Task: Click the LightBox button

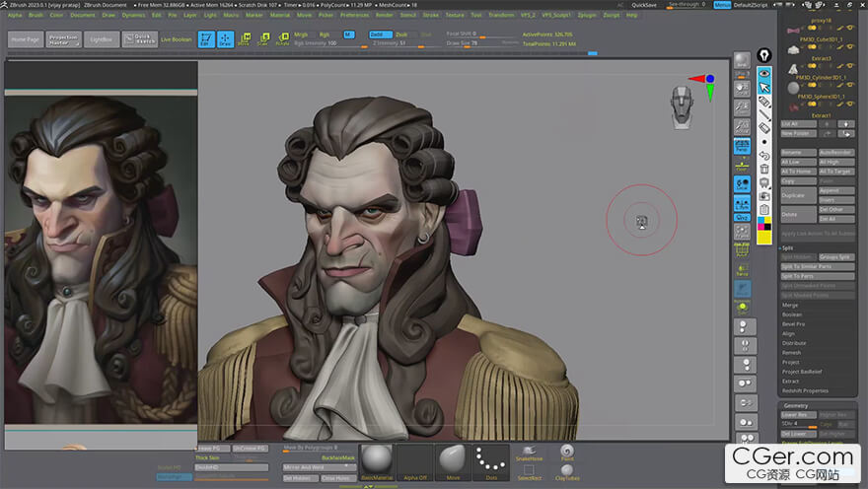Action: [x=101, y=39]
